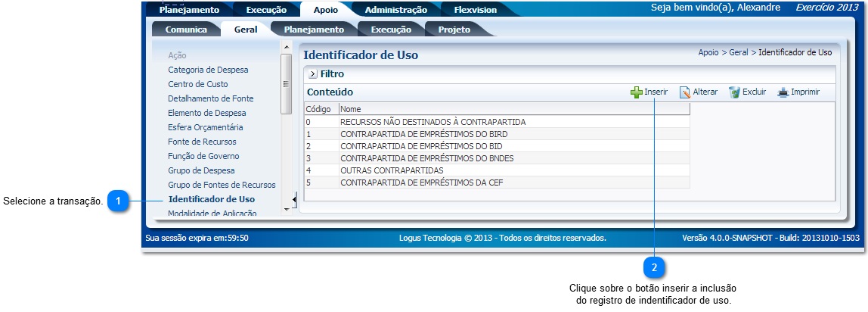Select row CONTRAPARTIDA DE EMPRÉSTIMOS DO BIRD
The width and height of the screenshot is (868, 312).
tap(497, 134)
